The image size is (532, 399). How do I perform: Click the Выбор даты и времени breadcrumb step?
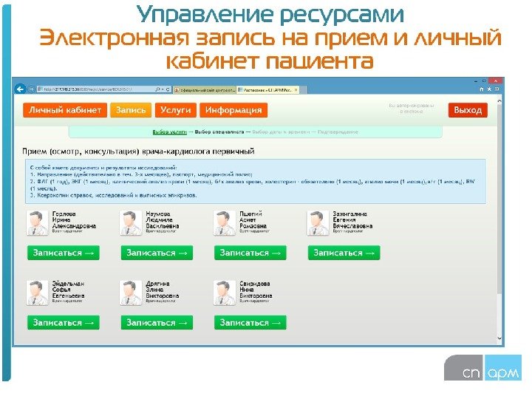[x=281, y=132]
